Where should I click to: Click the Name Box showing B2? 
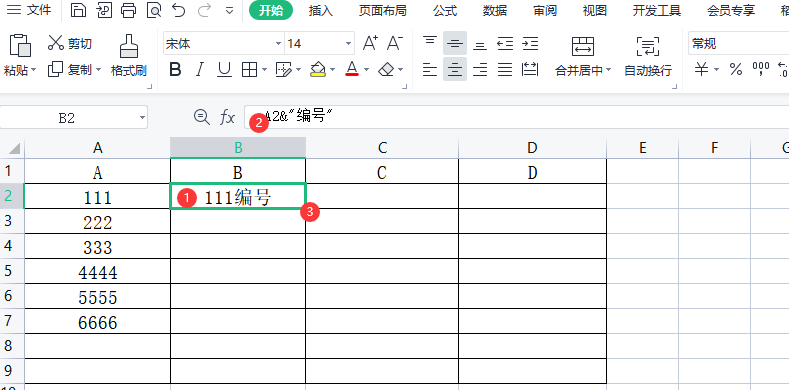point(66,118)
